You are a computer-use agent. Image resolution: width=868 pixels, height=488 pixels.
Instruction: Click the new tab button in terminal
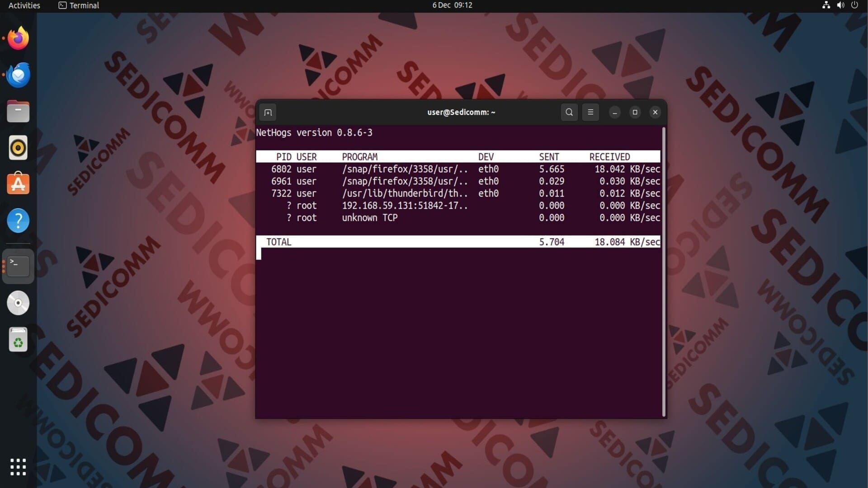268,113
